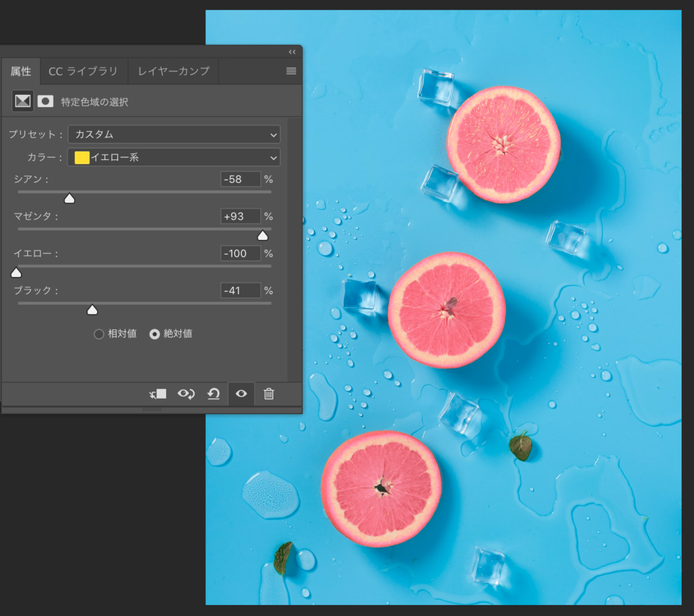The width and height of the screenshot is (694, 616).
Task: Click the マゼンタ value input field
Action: coord(241,217)
